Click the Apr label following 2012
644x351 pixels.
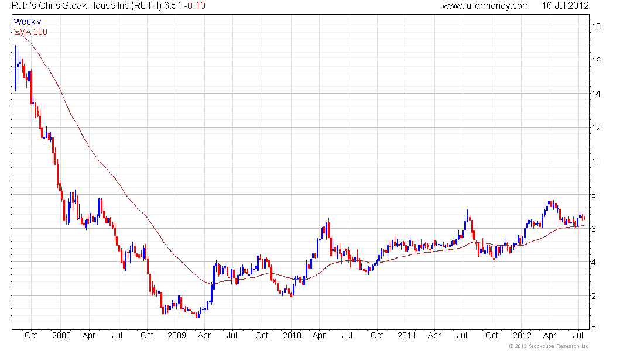tap(550, 335)
